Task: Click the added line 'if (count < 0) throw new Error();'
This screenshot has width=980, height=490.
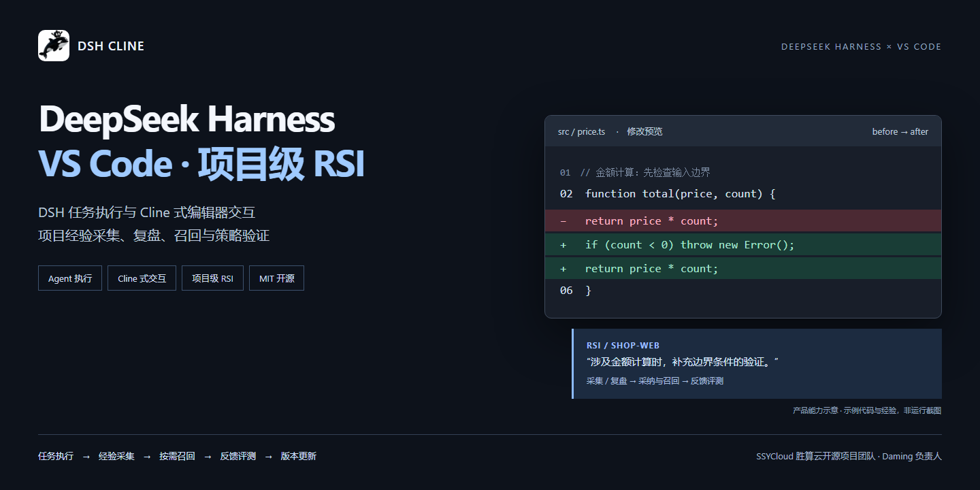Action: click(x=743, y=244)
